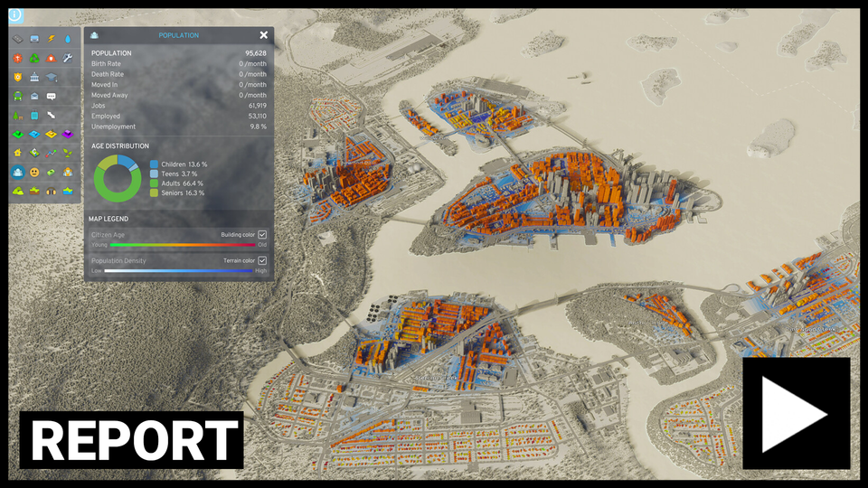Open the Ground Pollution soil icon
Image resolution: width=868 pixels, height=488 pixels.
pos(34,191)
